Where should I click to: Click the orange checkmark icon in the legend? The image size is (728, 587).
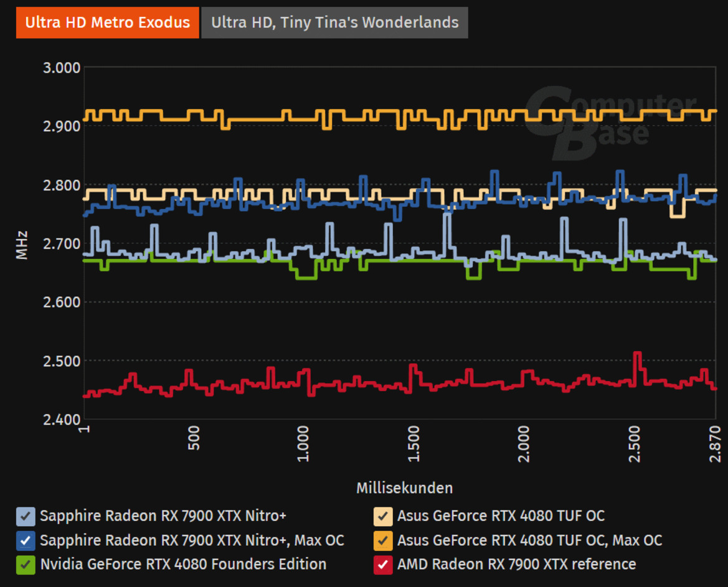382,540
